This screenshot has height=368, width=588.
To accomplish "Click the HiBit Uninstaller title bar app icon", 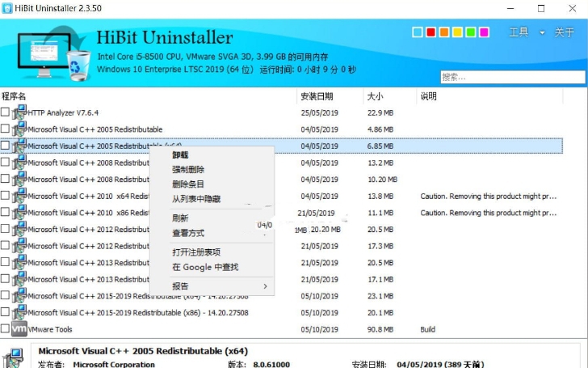I will [6, 8].
